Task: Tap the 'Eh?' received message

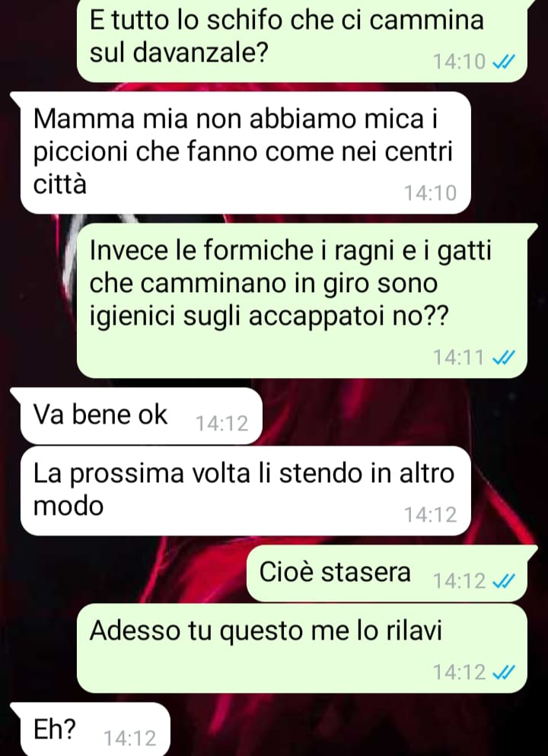Action: (x=95, y=729)
